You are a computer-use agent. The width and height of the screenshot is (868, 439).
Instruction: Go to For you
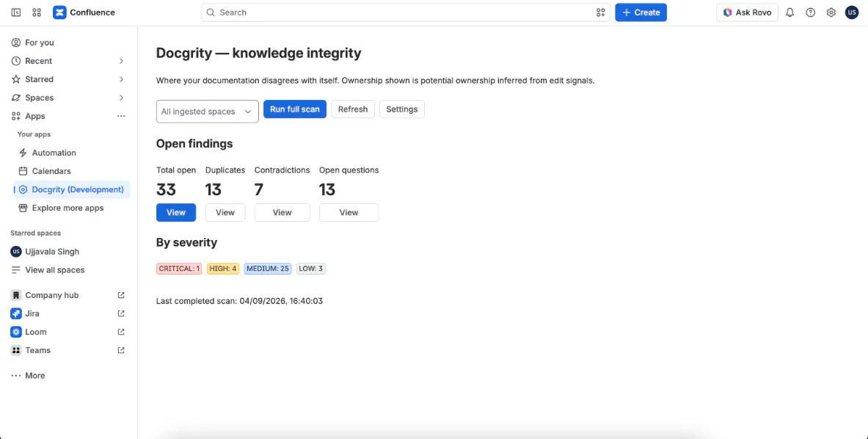[x=40, y=43]
